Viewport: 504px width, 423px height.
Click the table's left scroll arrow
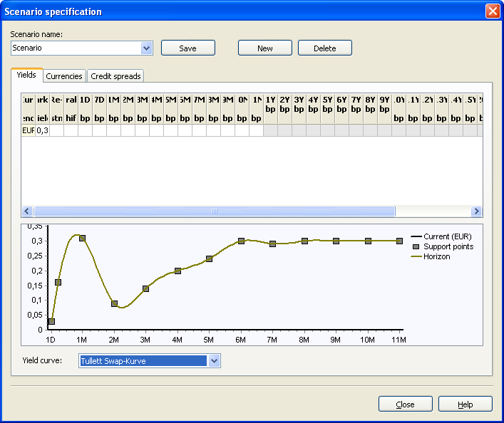28,211
